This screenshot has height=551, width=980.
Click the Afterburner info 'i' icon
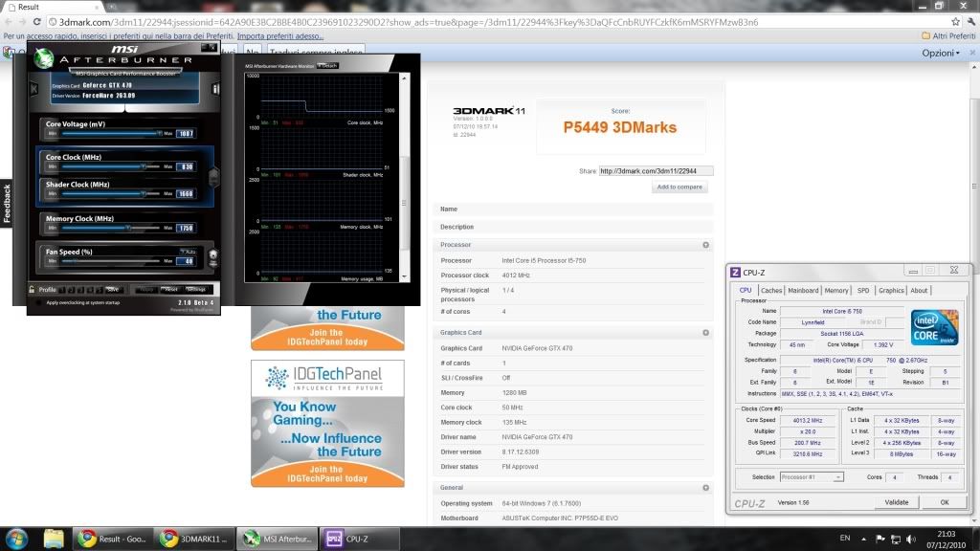tap(216, 89)
